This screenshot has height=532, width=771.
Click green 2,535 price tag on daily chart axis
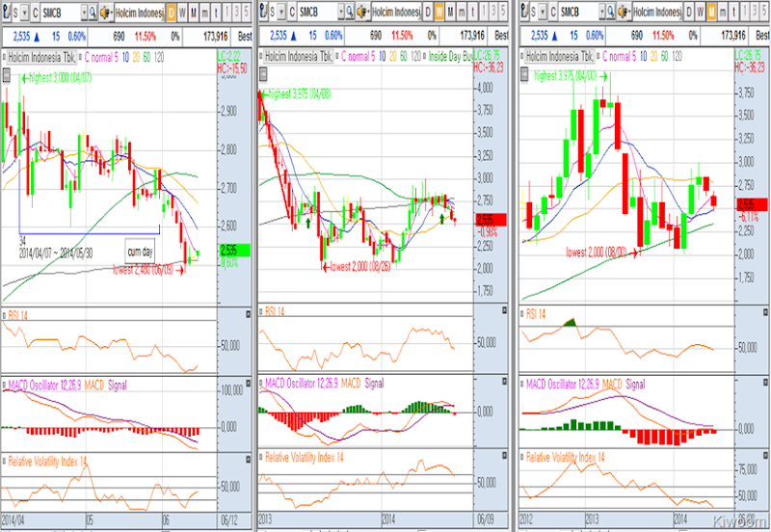click(x=234, y=251)
